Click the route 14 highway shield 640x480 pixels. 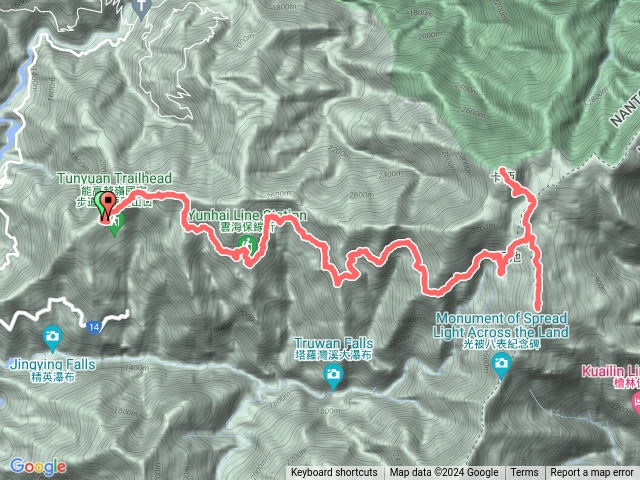93,327
